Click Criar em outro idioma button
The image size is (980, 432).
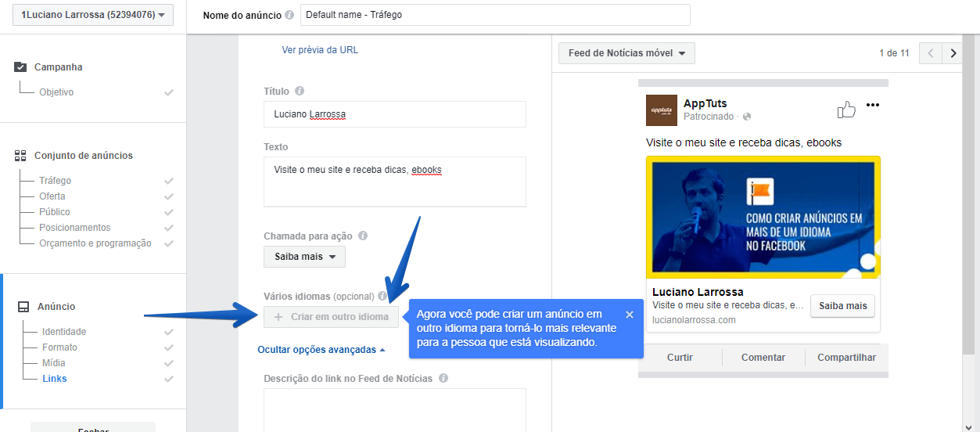(x=332, y=317)
